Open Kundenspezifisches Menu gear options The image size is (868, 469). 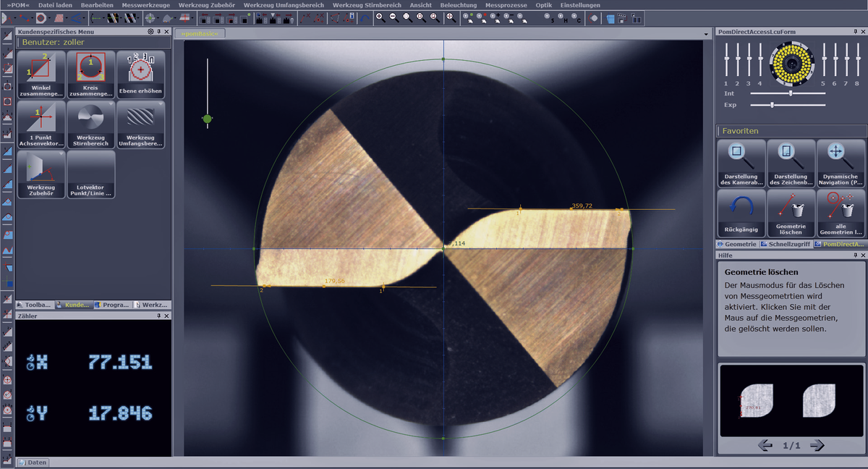150,32
